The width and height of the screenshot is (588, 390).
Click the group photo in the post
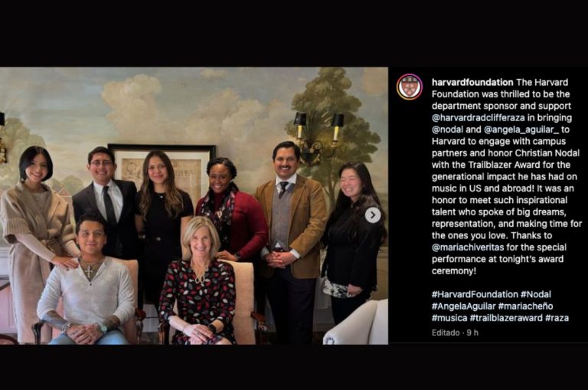194,205
